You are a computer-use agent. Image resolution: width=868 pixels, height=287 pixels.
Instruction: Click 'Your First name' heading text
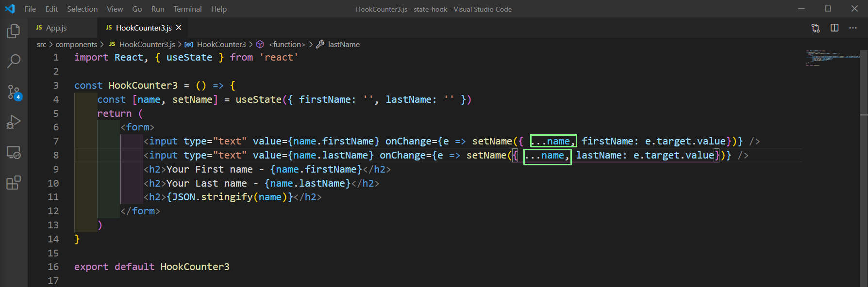coord(209,169)
